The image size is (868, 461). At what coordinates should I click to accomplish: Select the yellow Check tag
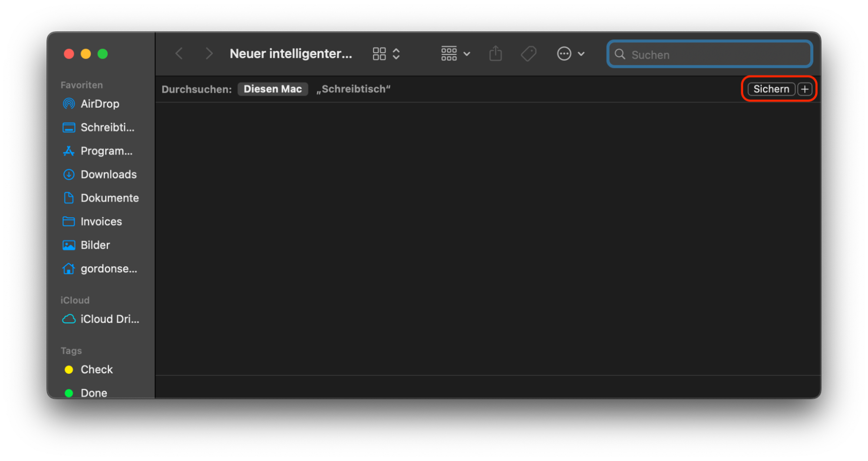[96, 369]
